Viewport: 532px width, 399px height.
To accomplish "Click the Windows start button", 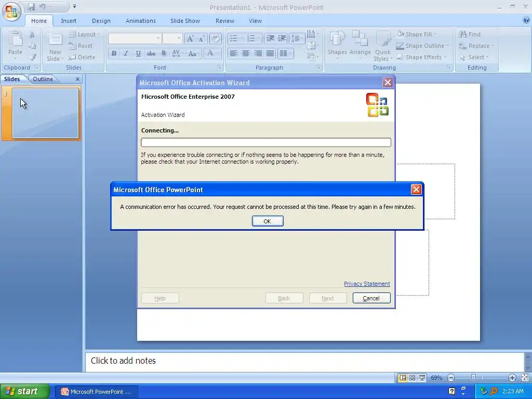I will click(24, 392).
